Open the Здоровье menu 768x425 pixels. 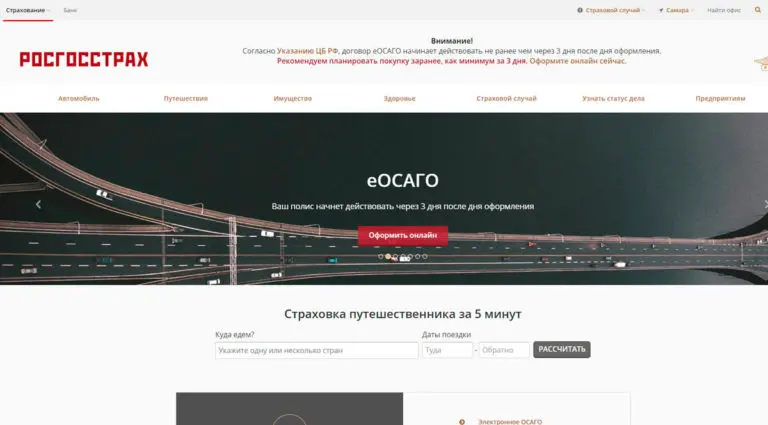point(399,98)
